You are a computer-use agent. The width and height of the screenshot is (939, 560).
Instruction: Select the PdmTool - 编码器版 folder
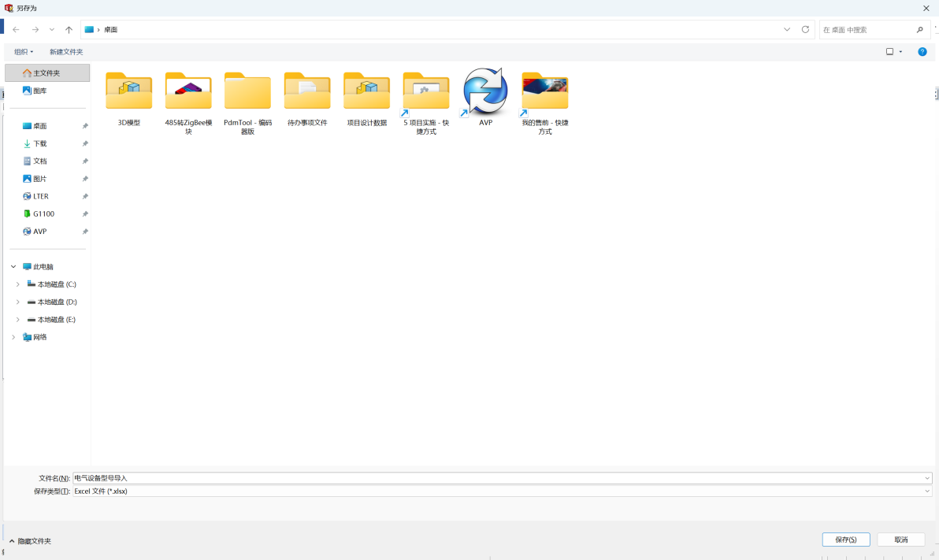point(247,91)
